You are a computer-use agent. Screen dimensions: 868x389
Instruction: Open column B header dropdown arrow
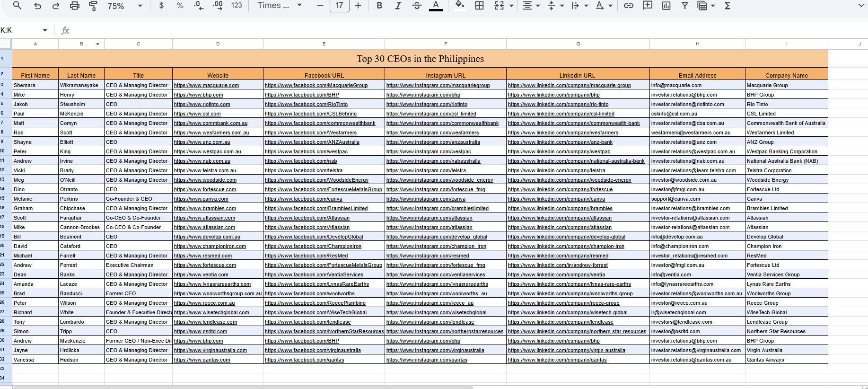[x=97, y=44]
